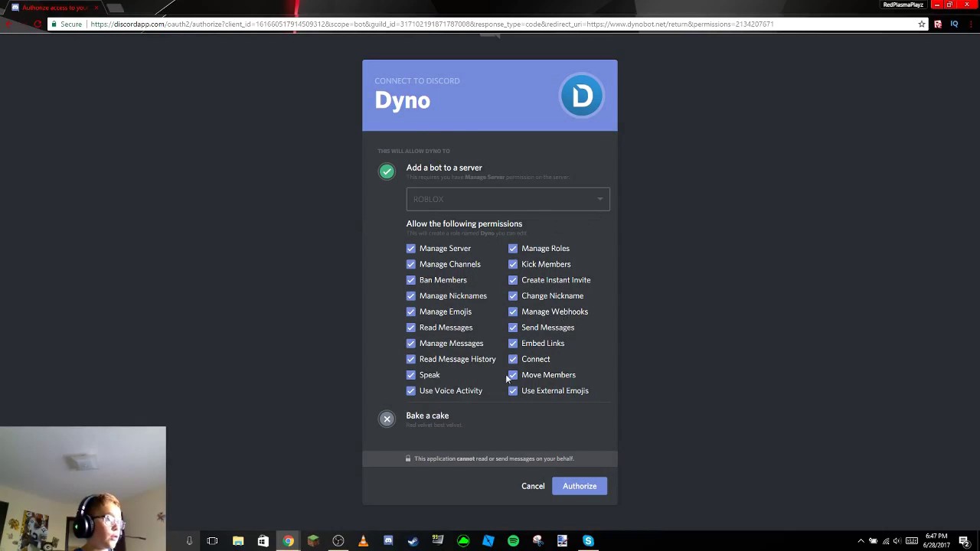The width and height of the screenshot is (980, 551).
Task: Uncheck the Ban Members permission
Action: click(x=411, y=280)
